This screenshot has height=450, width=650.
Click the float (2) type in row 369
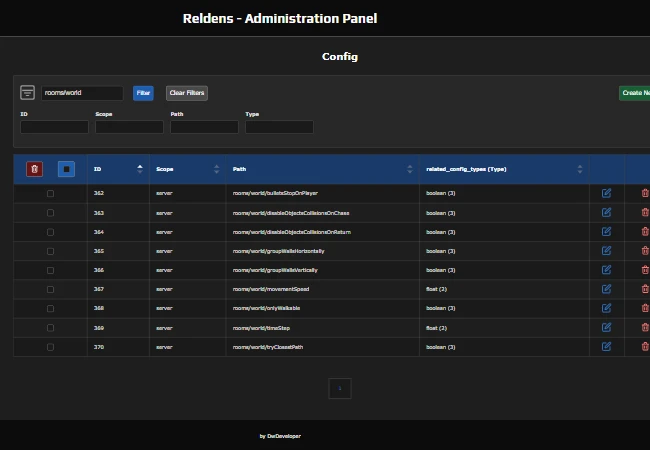tap(437, 328)
